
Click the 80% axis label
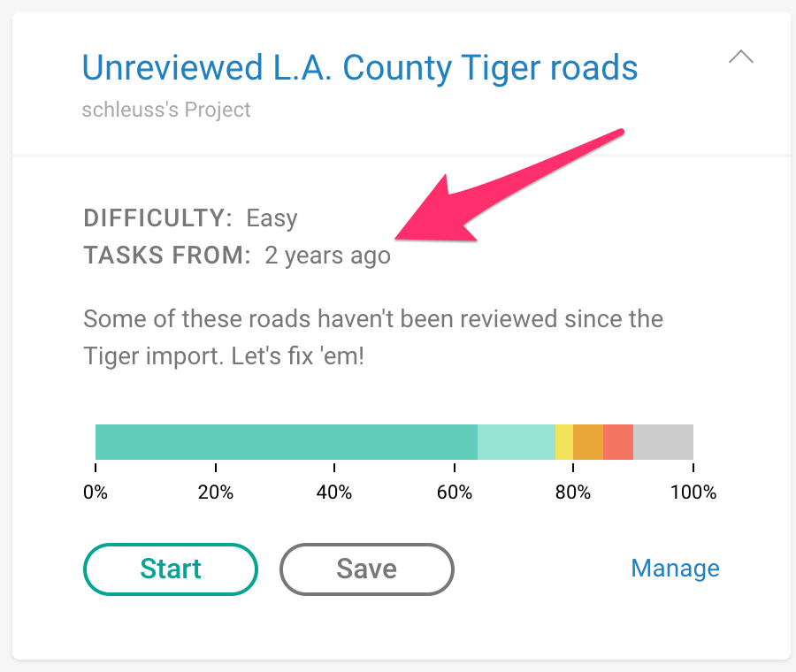573,492
